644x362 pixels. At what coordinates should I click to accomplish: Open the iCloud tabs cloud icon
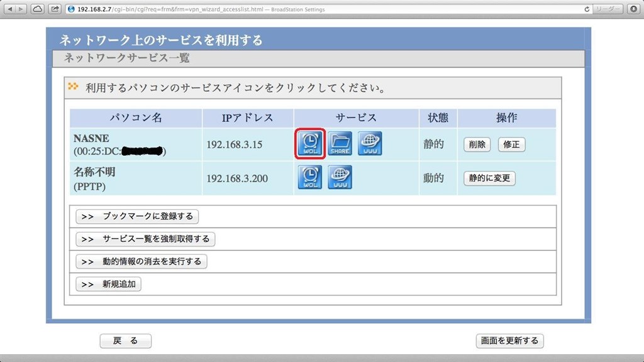coord(37,9)
